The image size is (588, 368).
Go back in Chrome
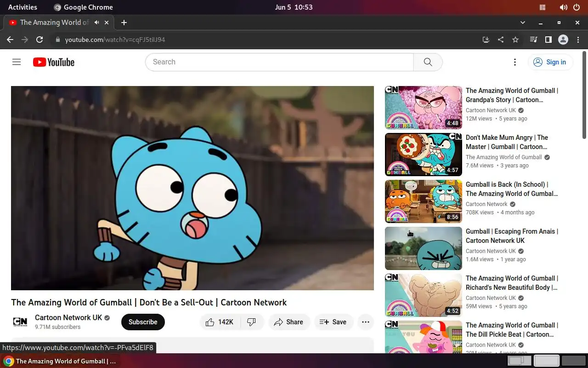click(x=10, y=40)
